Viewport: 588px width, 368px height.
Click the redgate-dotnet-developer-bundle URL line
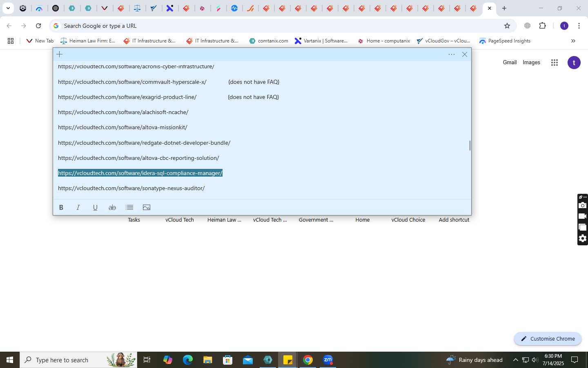click(x=144, y=143)
